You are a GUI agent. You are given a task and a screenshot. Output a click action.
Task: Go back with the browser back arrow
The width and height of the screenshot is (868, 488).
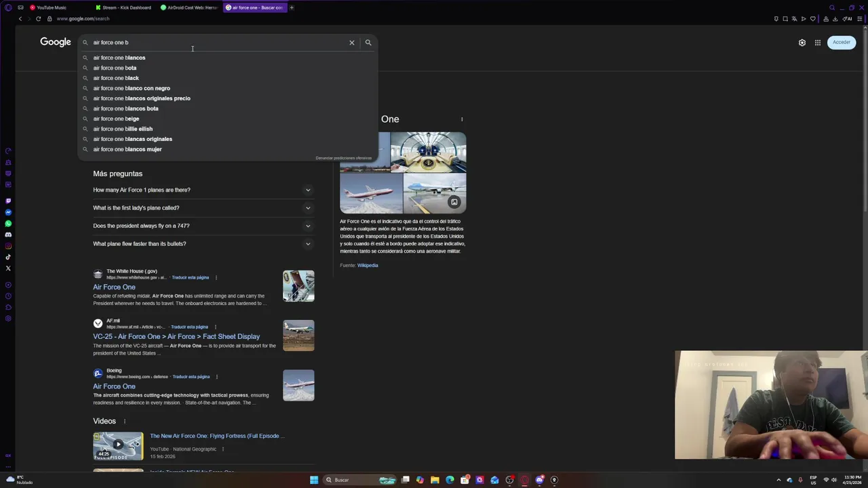tap(20, 18)
